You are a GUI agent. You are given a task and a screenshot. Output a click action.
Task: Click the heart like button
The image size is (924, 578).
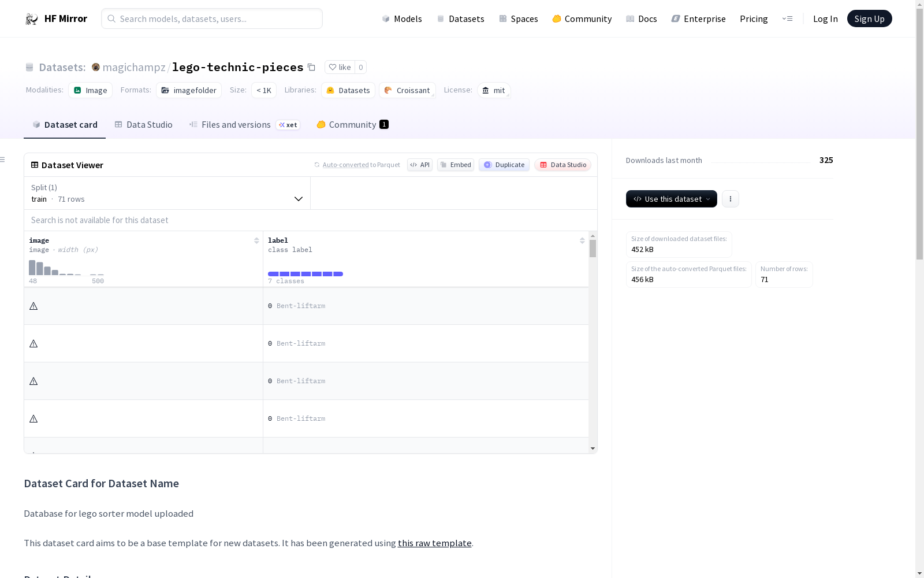point(340,67)
